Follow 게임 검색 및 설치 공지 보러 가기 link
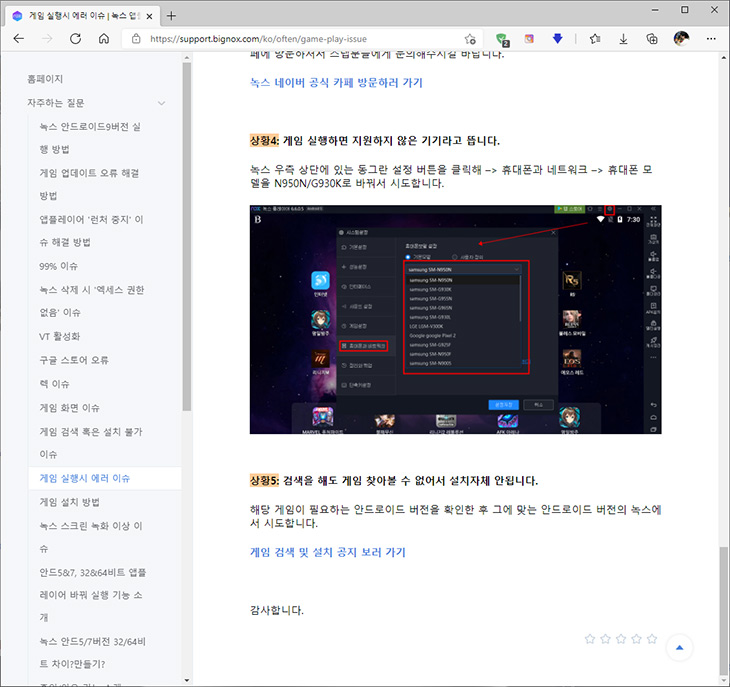The width and height of the screenshot is (730, 687). coord(328,552)
